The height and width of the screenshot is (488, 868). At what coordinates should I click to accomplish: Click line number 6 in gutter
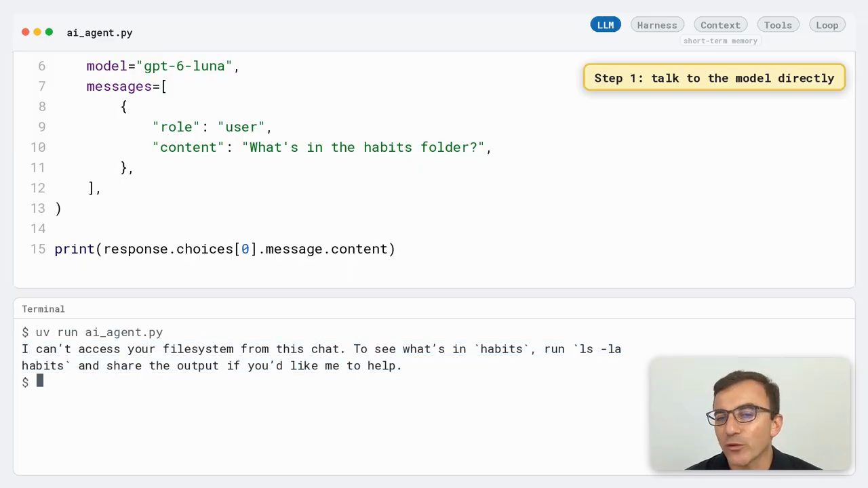42,66
